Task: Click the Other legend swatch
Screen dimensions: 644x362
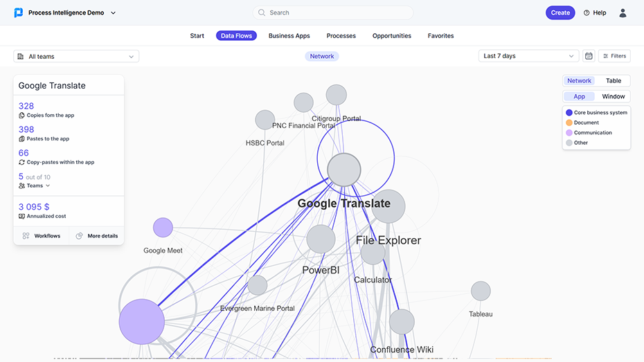Action: coord(569,143)
